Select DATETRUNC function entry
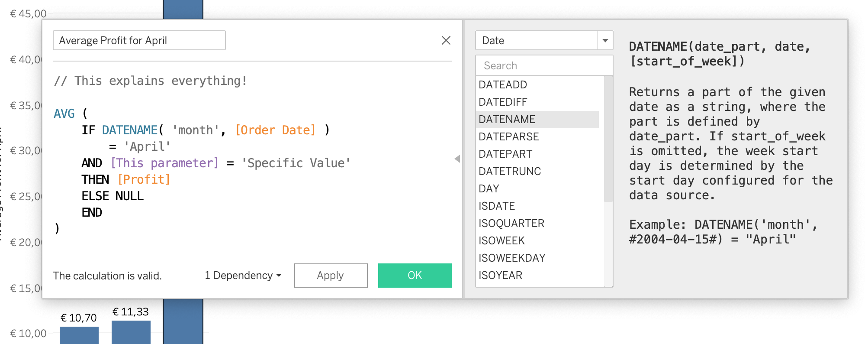The image size is (868, 344). (510, 172)
